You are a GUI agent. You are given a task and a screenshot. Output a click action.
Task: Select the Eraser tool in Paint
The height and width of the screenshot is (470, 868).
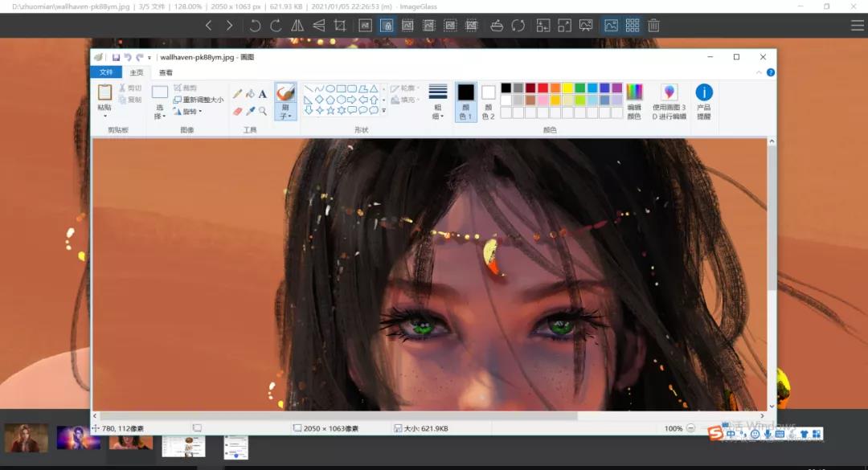[x=237, y=111]
